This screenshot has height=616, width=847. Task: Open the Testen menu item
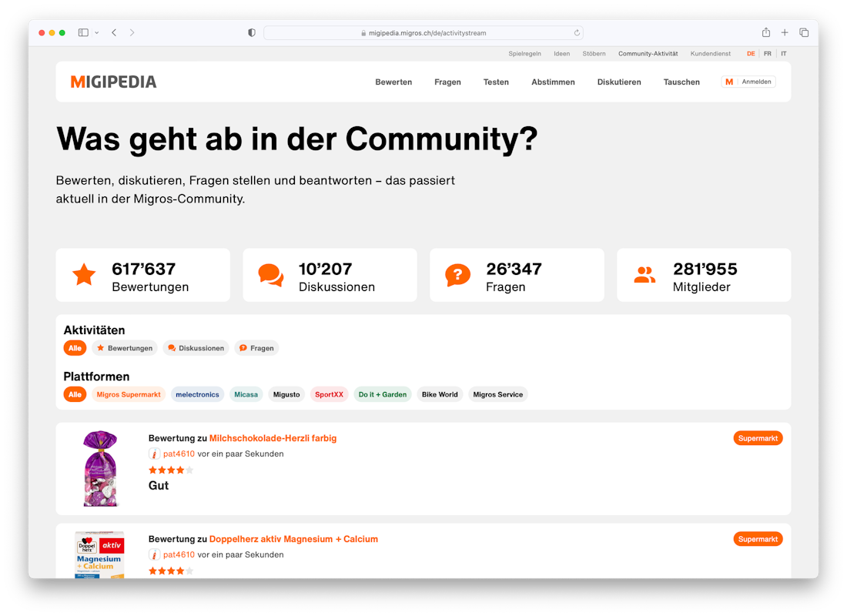tap(496, 82)
